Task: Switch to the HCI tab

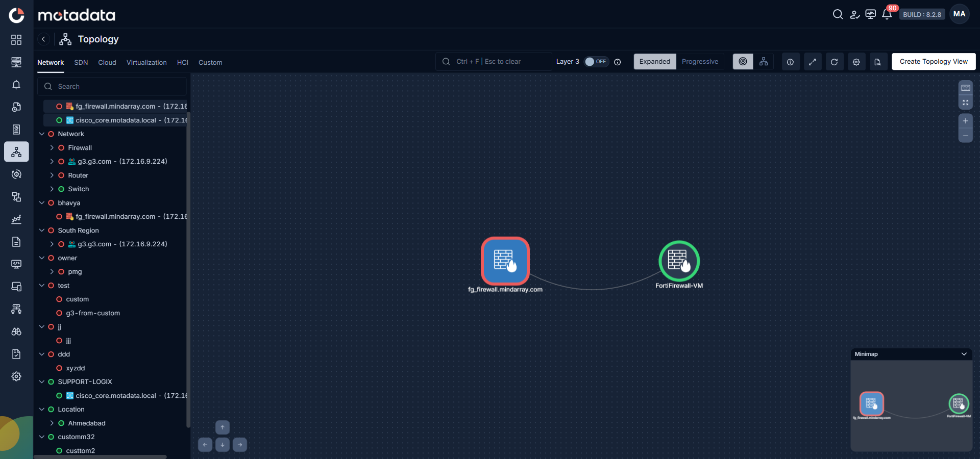Action: tap(183, 62)
